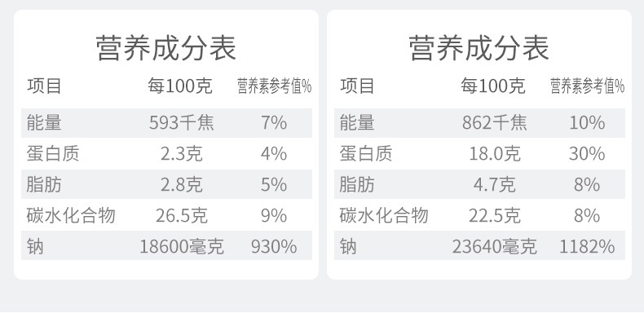This screenshot has height=313, width=644.
Task: Click the 23640毫克 sodium value
Action: (x=495, y=246)
